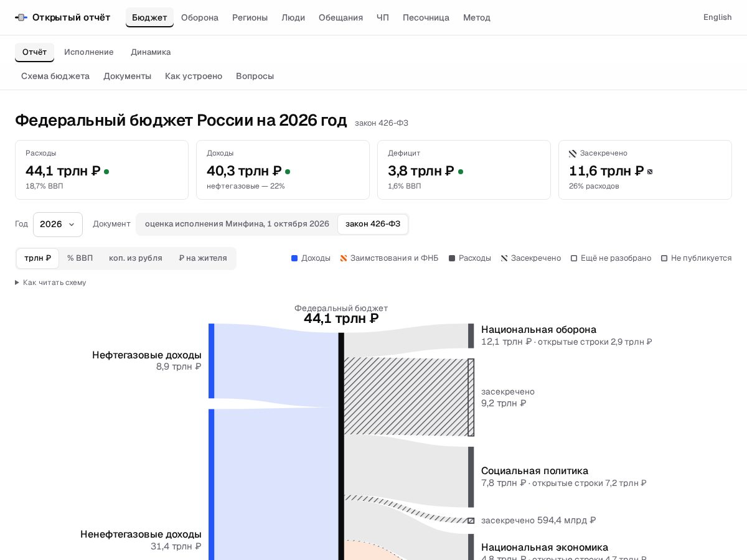Click the Открытый отчёт logo icon

[21, 17]
